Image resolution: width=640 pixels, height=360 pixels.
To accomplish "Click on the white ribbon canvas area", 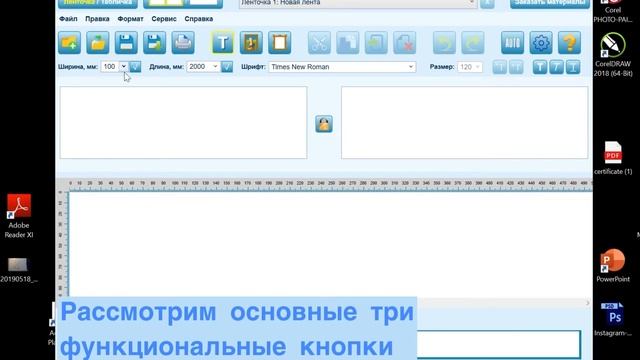I will click(x=330, y=244).
